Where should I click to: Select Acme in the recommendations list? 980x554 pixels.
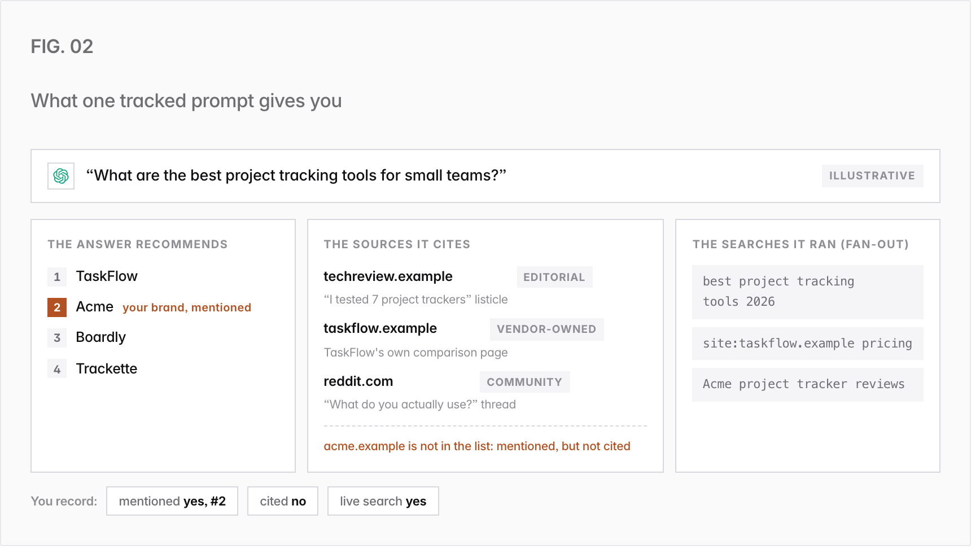[95, 307]
